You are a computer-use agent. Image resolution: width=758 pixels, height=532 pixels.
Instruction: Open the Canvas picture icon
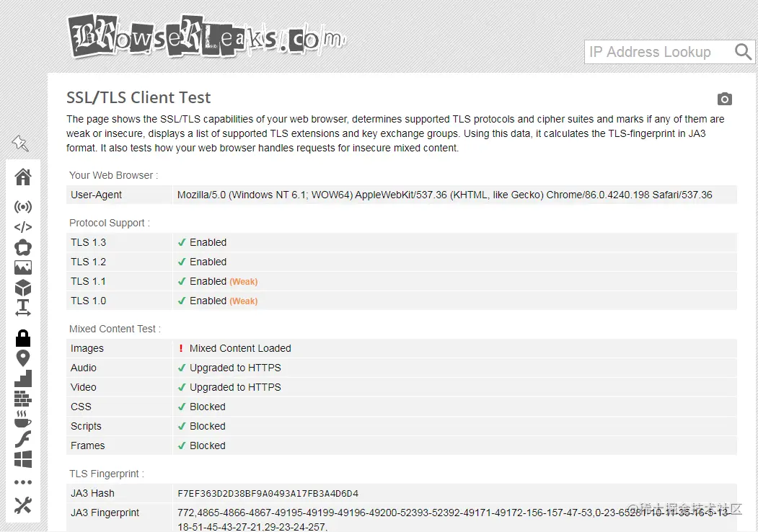(x=23, y=267)
